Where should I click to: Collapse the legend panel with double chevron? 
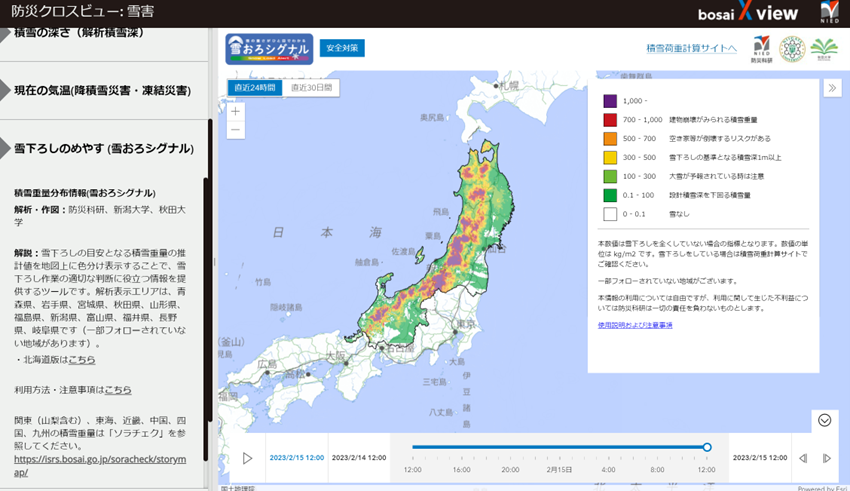[832, 88]
